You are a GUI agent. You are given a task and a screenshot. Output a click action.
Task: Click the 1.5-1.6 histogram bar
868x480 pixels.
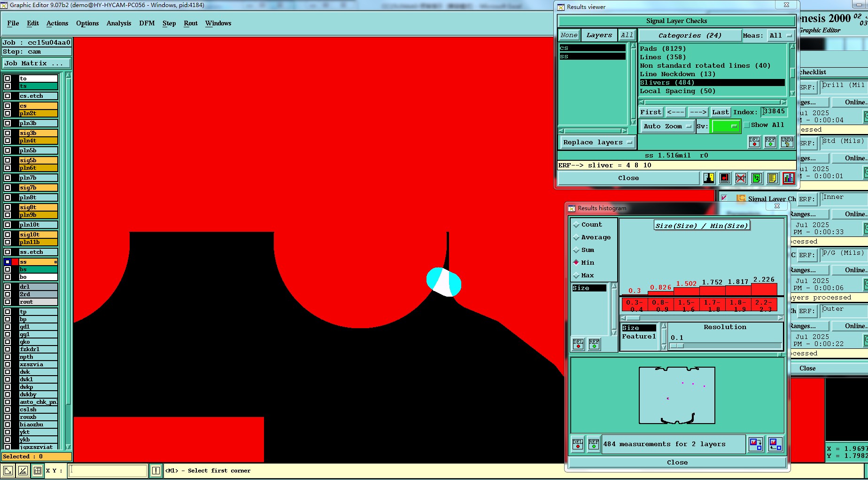687,291
